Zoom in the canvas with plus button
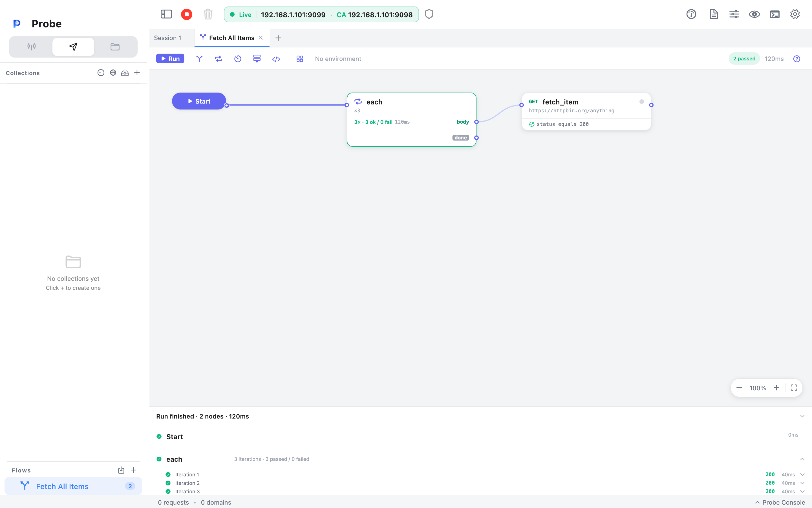 point(776,388)
